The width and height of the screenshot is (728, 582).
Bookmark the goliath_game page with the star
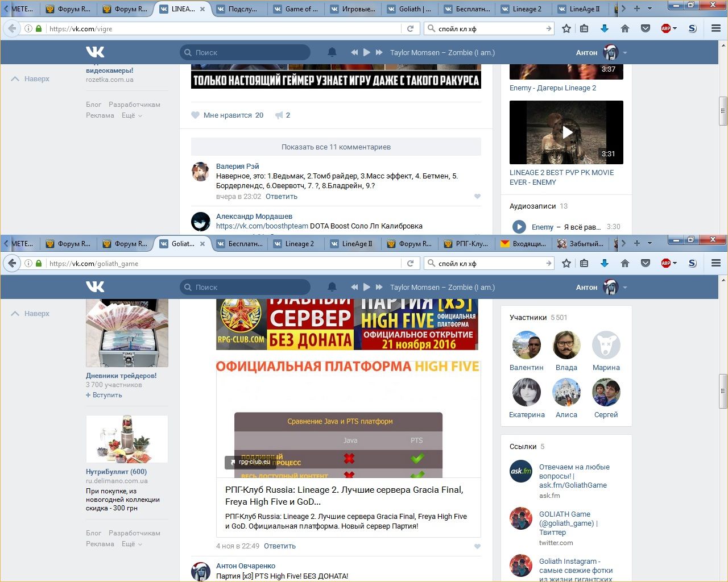(566, 263)
